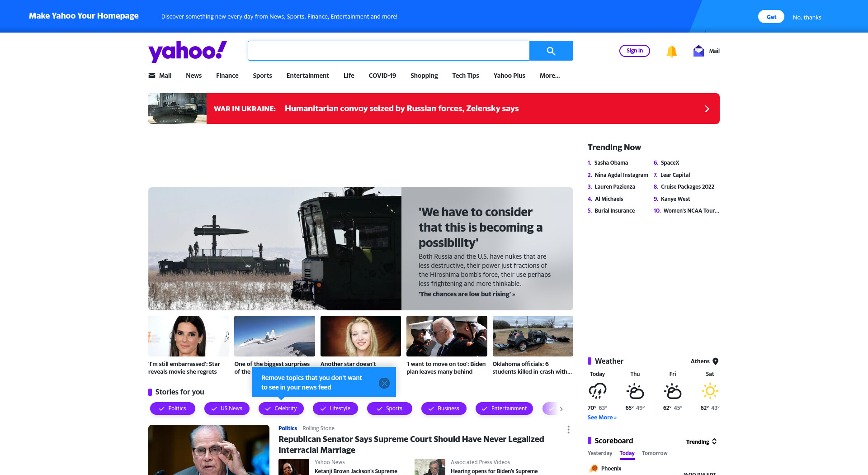The height and width of the screenshot is (475, 868).
Task: Open the notifications bell
Action: coord(672,51)
